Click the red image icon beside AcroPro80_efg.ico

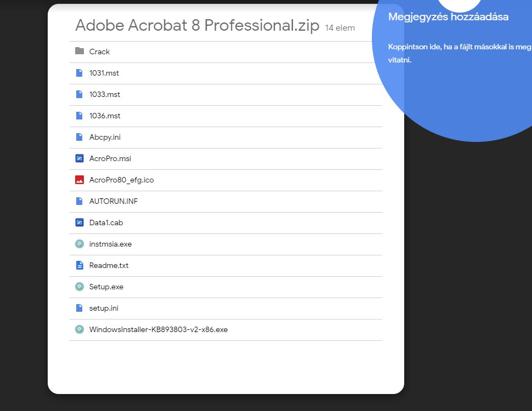(80, 180)
